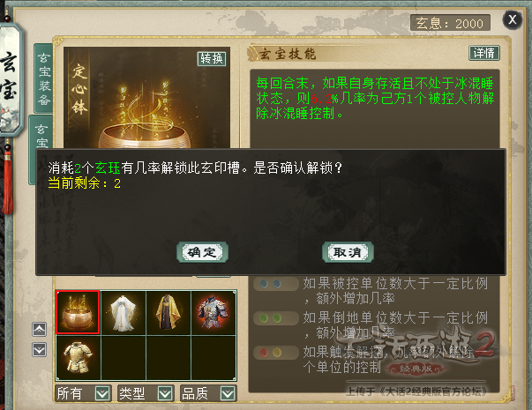This screenshot has width=532, height=410.
Task: Cancel the unlock with 取消 button
Action: [x=348, y=252]
